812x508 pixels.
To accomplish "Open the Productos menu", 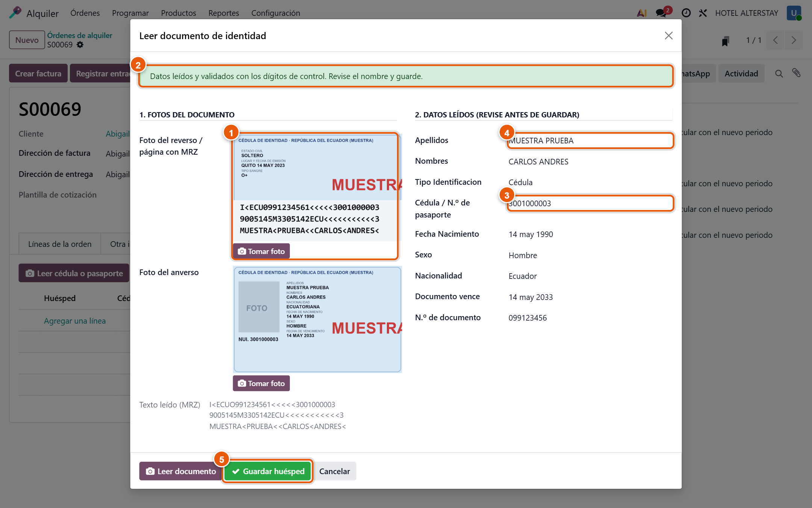I will click(x=179, y=13).
